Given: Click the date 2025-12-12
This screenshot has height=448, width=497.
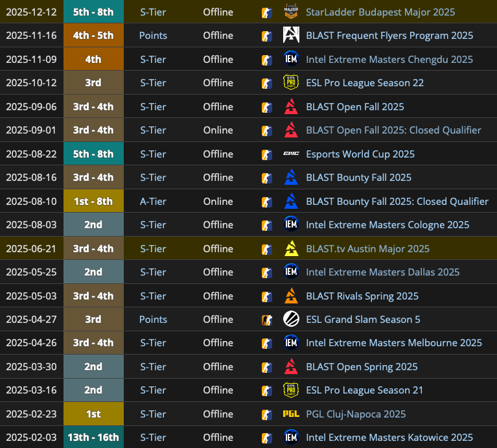Looking at the screenshot, I should pyautogui.click(x=31, y=12).
